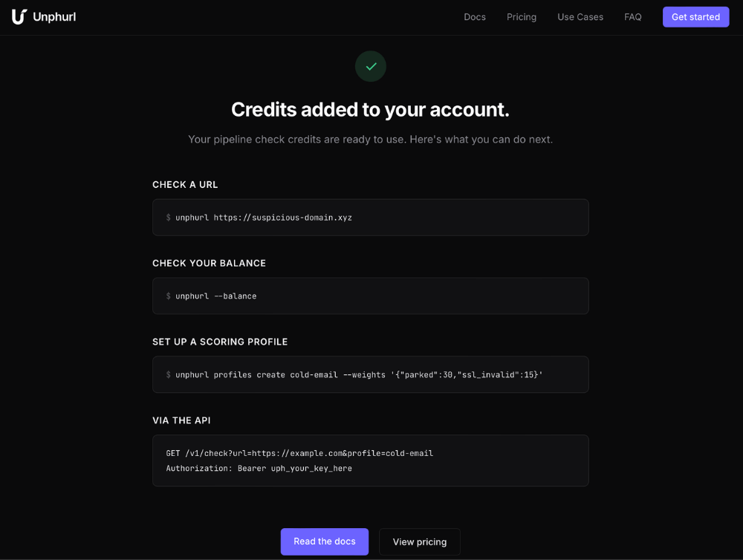Click the "Credits added to your account" headline
Screen dimensions: 743x560
pyautogui.click(x=370, y=109)
